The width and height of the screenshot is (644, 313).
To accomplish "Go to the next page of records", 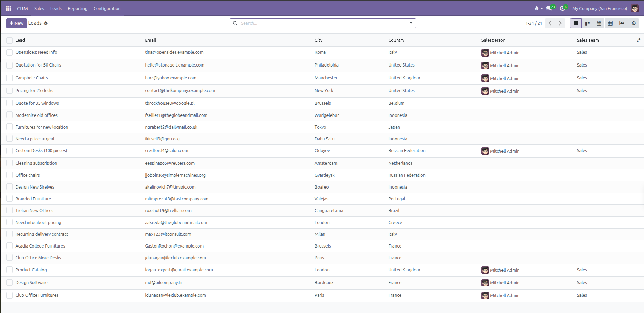I will click(x=560, y=23).
